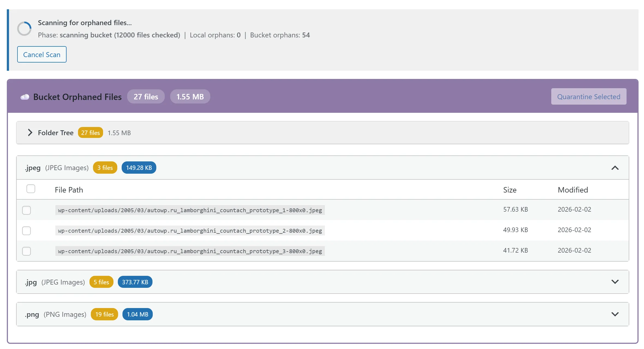The height and width of the screenshot is (349, 644).
Task: Click the Bucket orphans: 54 status text
Action: [x=280, y=35]
